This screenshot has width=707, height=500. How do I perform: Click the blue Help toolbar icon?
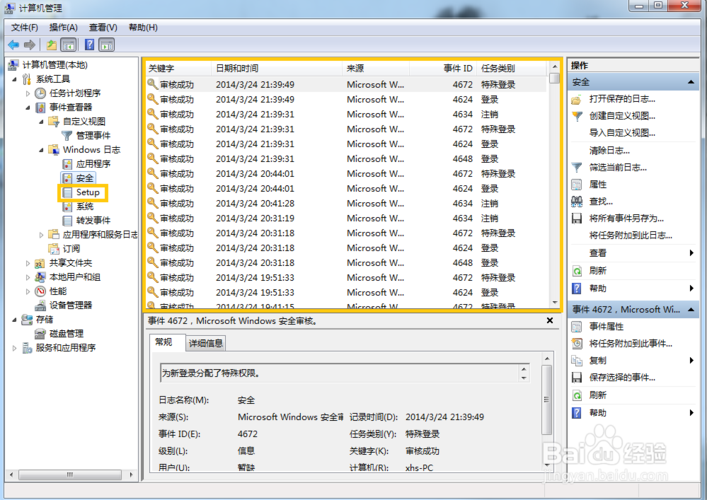89,45
